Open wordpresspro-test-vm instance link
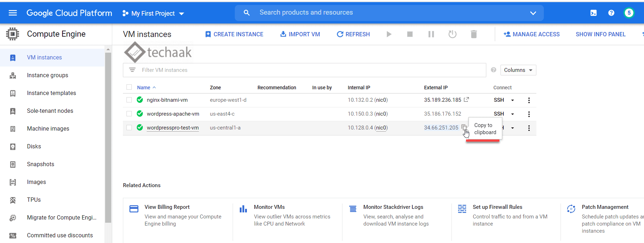This screenshot has width=644, height=243. tap(173, 128)
